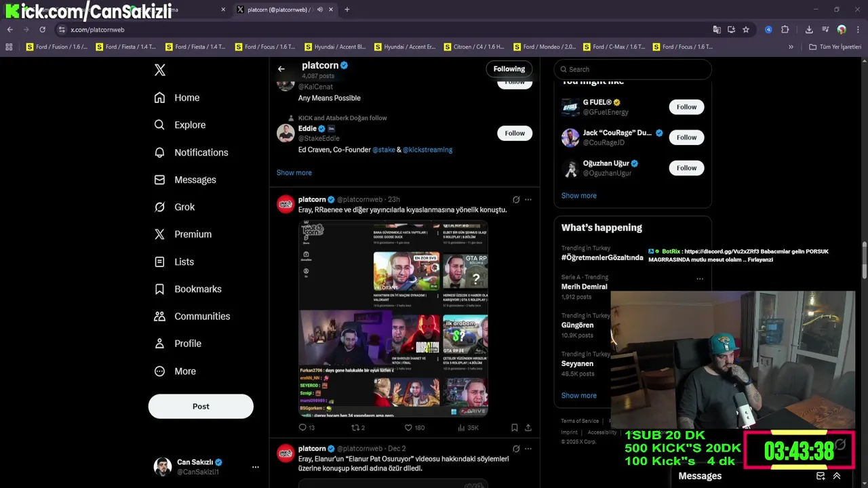The image size is (868, 488).
Task: Open Notifications in the sidebar
Action: 191,152
